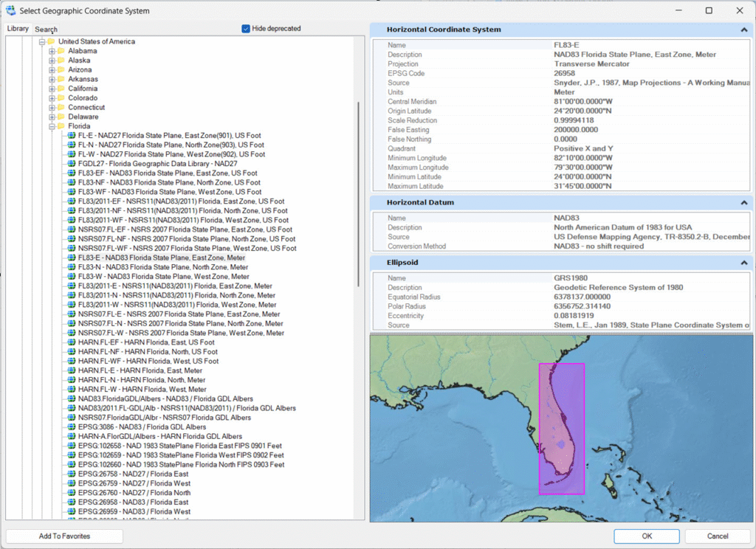Click the Scale Reduction value 0.99994118
The height and width of the screenshot is (549, 756).
click(574, 120)
